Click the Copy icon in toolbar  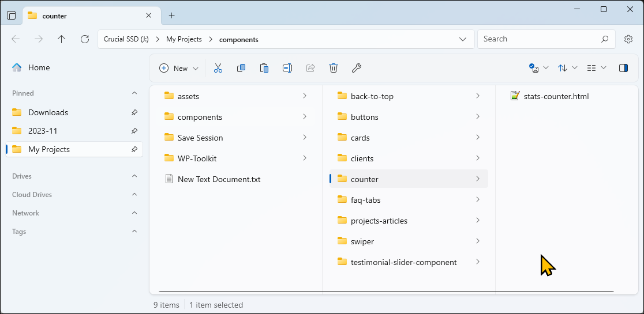point(241,68)
